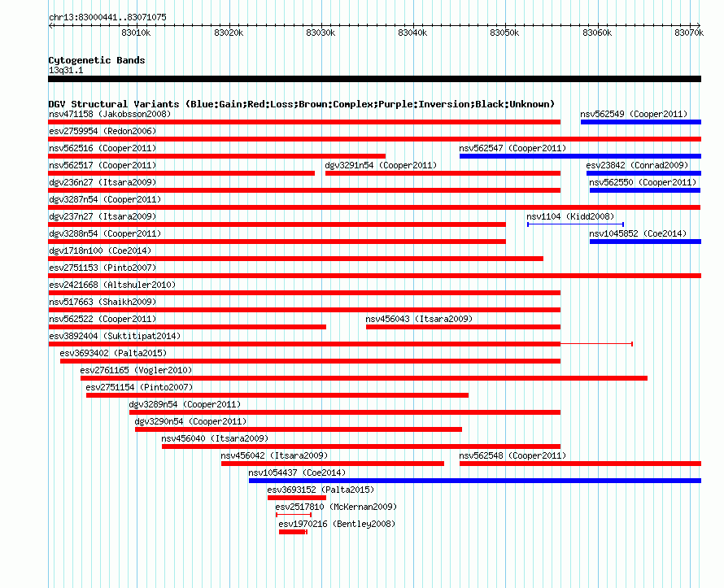Image resolution: width=724 pixels, height=588 pixels.
Task: Click the 83050k ruler tick label
Action: click(504, 33)
